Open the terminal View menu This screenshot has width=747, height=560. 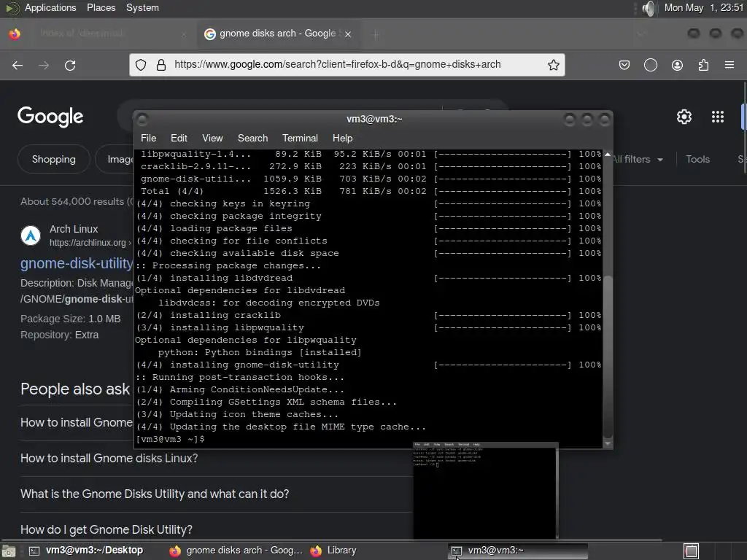tap(212, 138)
